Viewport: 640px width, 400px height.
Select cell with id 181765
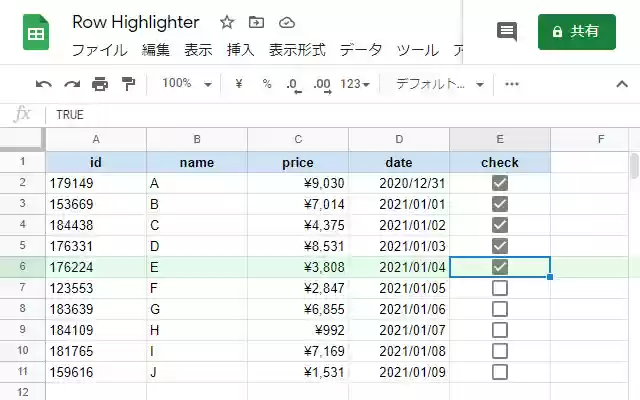(96, 351)
